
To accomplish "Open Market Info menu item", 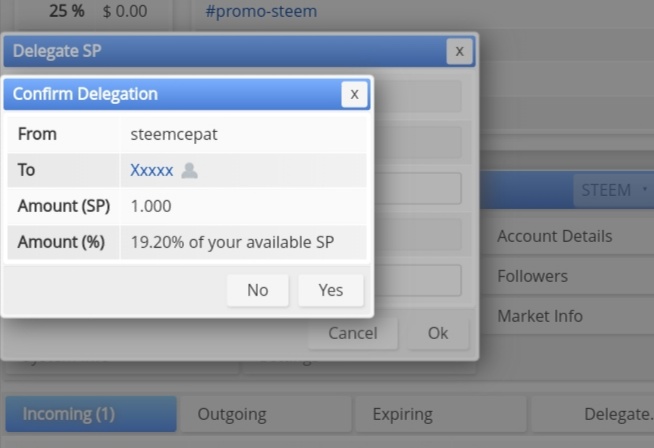I will (568, 316).
